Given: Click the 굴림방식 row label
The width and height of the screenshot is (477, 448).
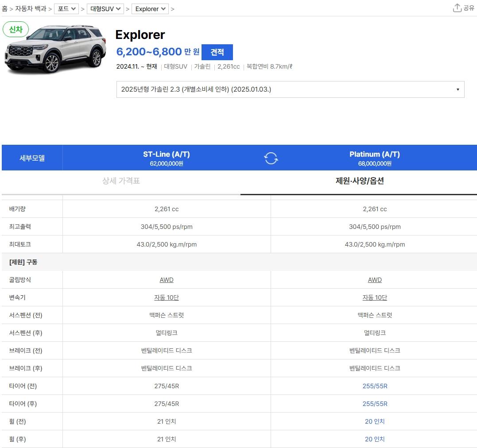Looking at the screenshot, I should click(20, 280).
